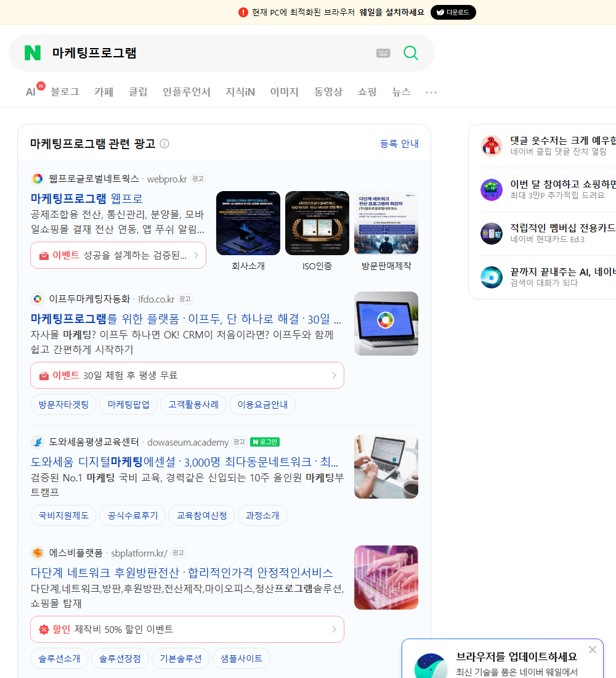This screenshot has height=678, width=616.
Task: Switch to the 이미지 tab
Action: click(x=285, y=92)
